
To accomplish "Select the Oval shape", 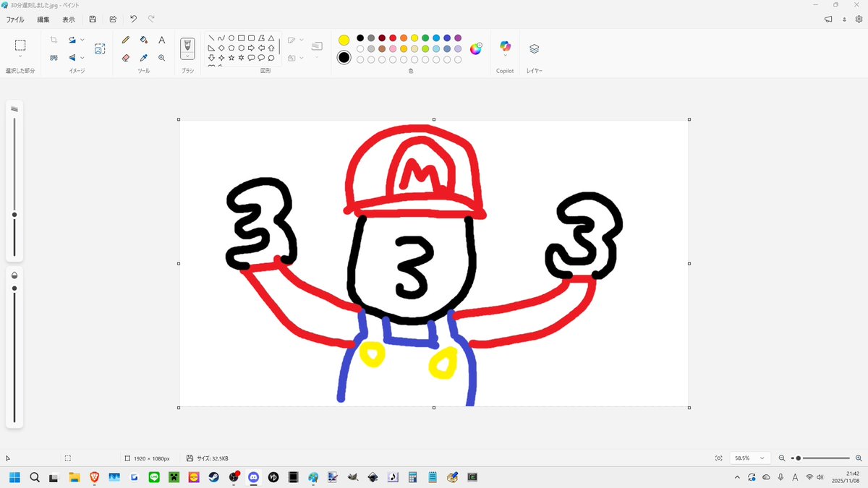I will coord(231,38).
